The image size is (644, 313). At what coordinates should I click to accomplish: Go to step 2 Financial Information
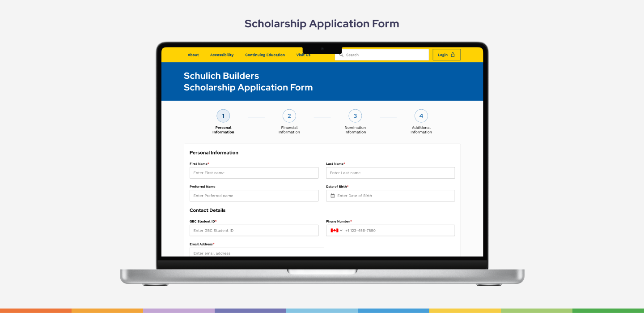click(289, 116)
